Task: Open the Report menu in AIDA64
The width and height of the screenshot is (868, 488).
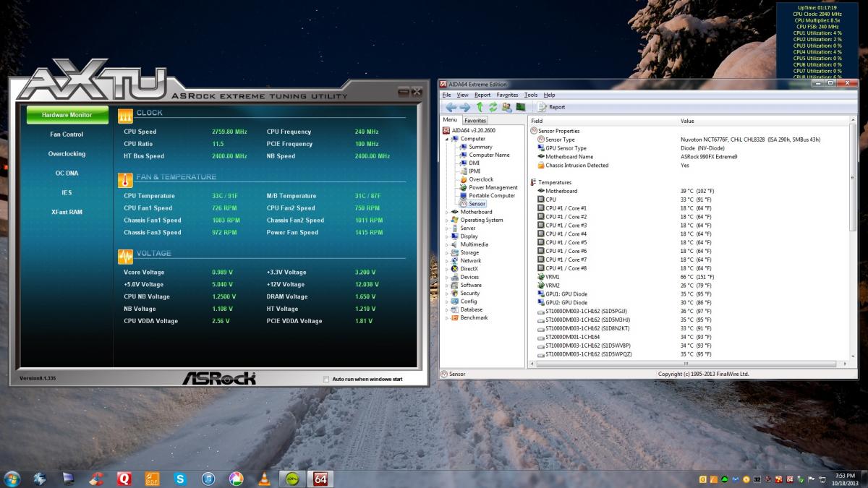Action: point(482,95)
